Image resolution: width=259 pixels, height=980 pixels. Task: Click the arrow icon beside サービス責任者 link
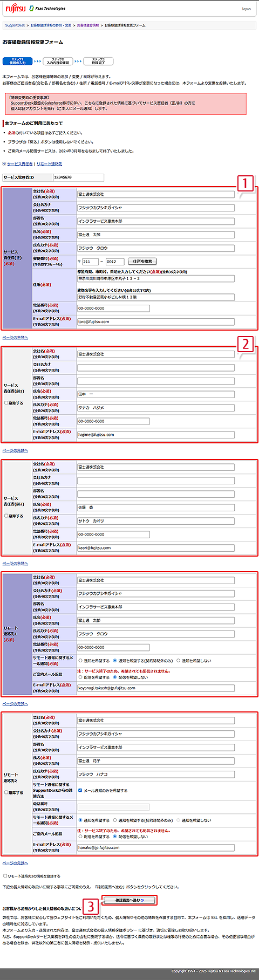pyautogui.click(x=4, y=164)
